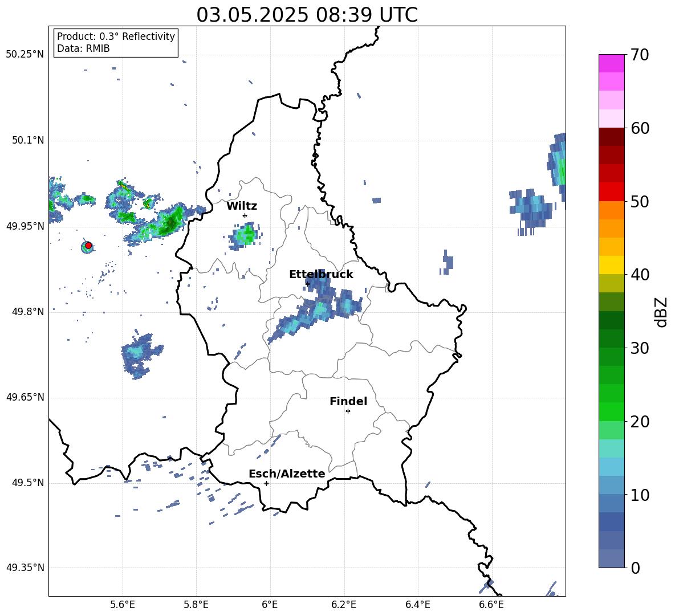Click the 6.2°E longitude label
This screenshot has width=675, height=616.
point(344,605)
